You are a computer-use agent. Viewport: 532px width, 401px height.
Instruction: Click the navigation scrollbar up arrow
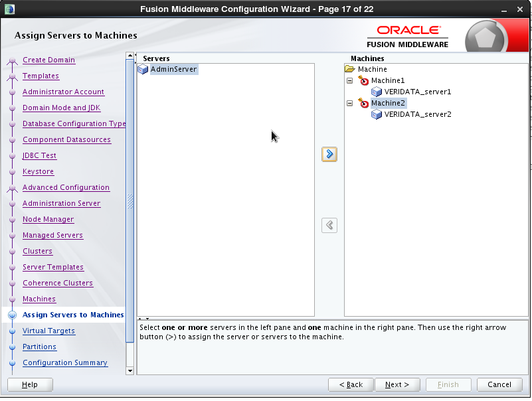click(130, 56)
